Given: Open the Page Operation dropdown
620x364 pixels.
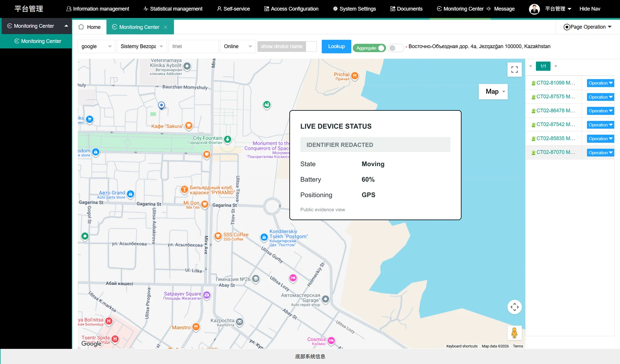Looking at the screenshot, I should pos(588,27).
